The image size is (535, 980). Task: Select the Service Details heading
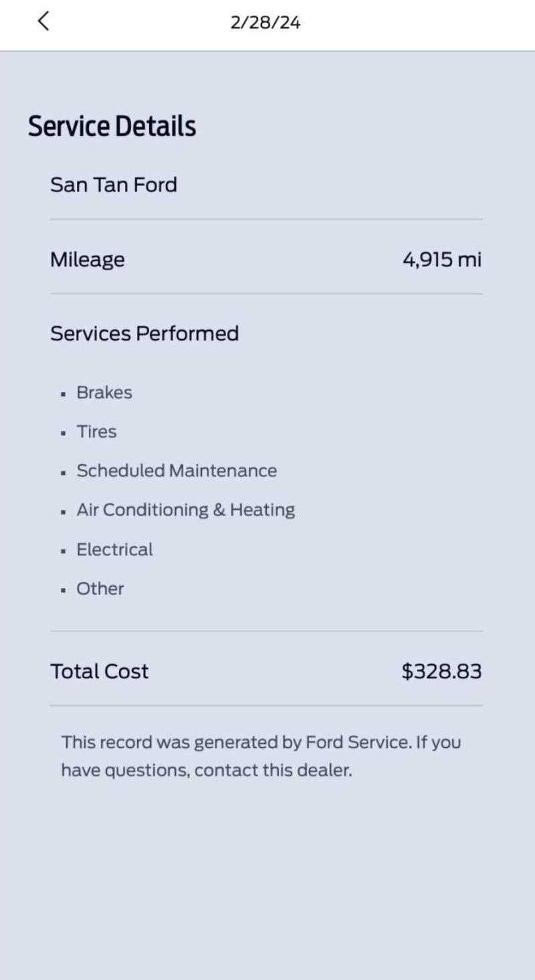112,126
